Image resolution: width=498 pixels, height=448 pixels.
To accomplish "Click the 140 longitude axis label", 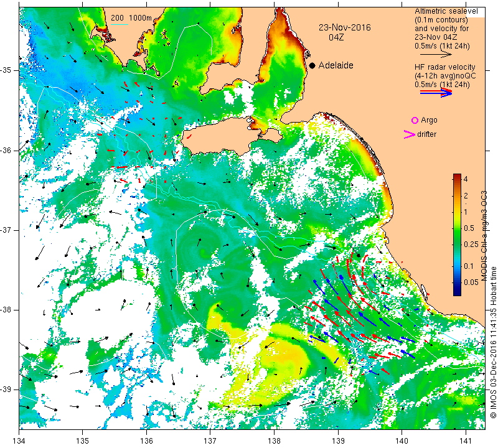I will pos(402,441).
